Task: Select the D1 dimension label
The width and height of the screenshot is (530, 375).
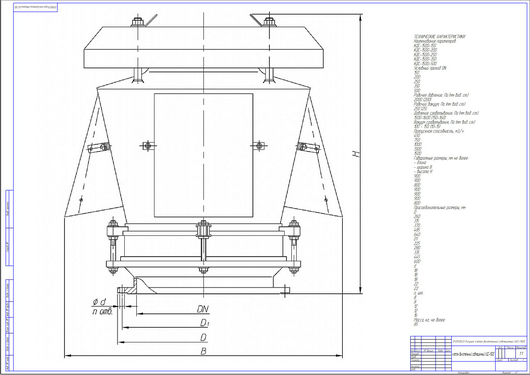Action: coord(204,323)
